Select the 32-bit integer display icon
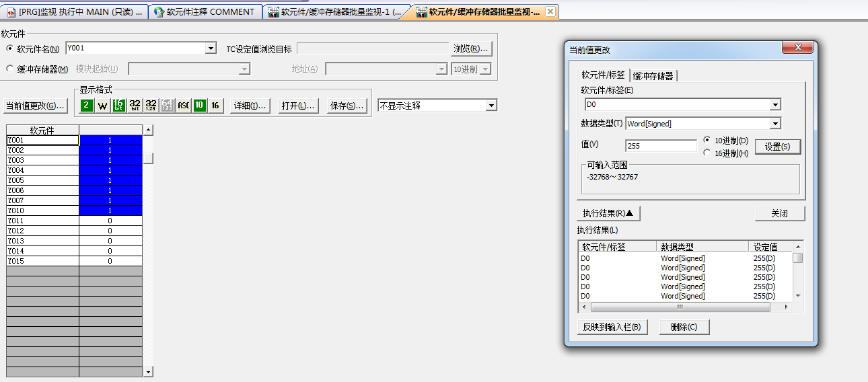The width and height of the screenshot is (868, 382). coord(135,106)
